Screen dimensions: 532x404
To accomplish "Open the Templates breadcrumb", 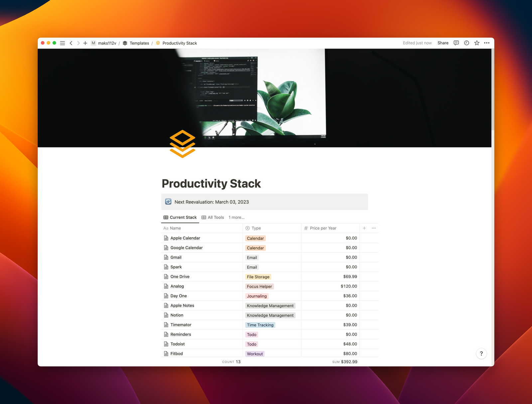I will pyautogui.click(x=139, y=43).
